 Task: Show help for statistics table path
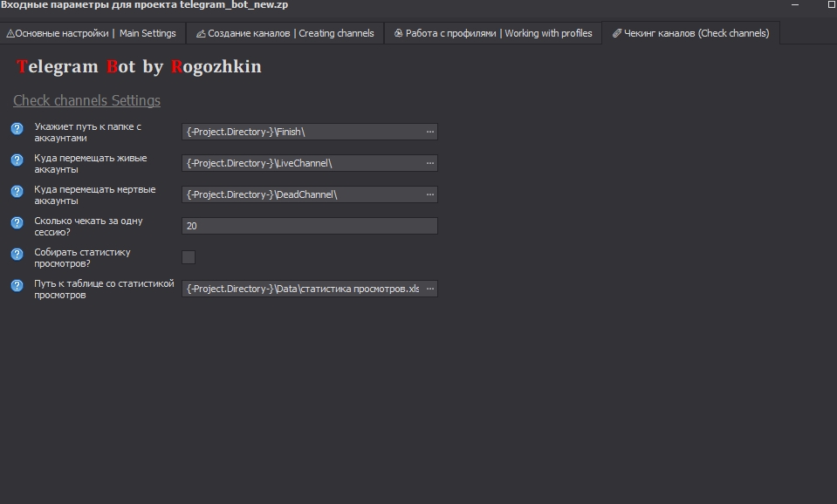click(x=17, y=286)
